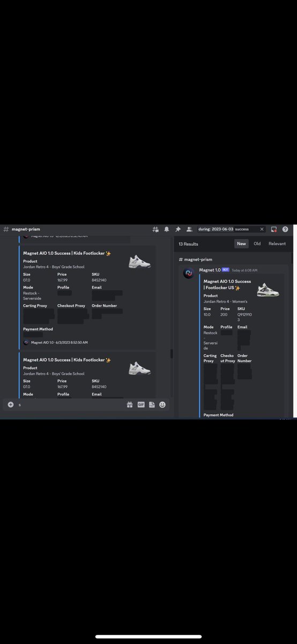Click the footer timestamp 6/3/2023 8:52:50 AM
This screenshot has height=644, width=297.
72,342
